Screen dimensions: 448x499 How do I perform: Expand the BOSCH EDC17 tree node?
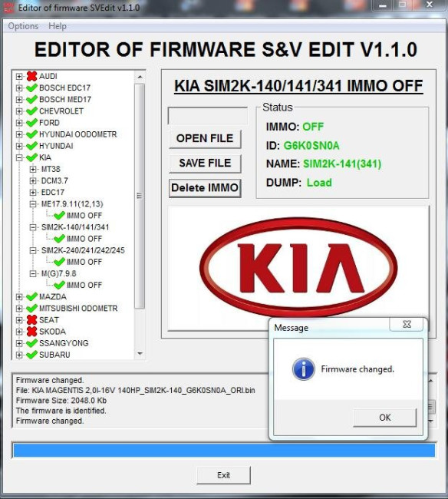19,88
